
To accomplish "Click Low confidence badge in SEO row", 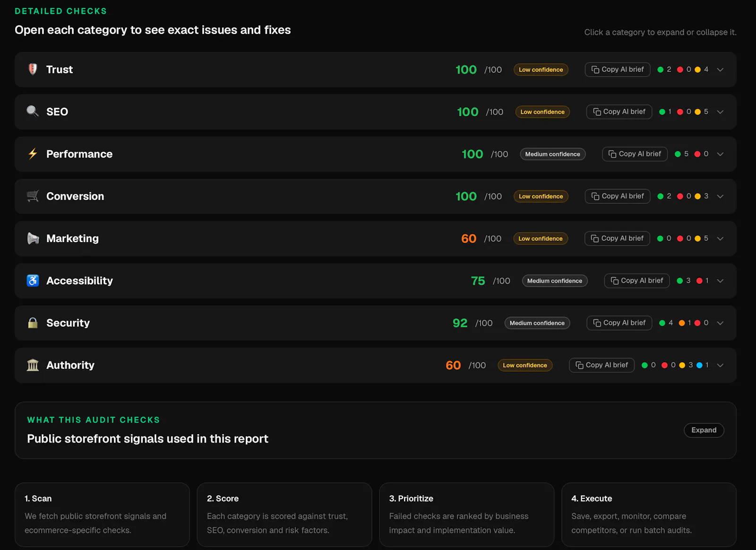I will point(542,112).
